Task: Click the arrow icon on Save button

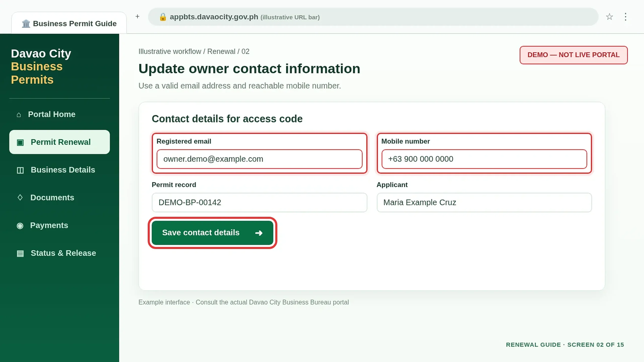Action: 259,233
